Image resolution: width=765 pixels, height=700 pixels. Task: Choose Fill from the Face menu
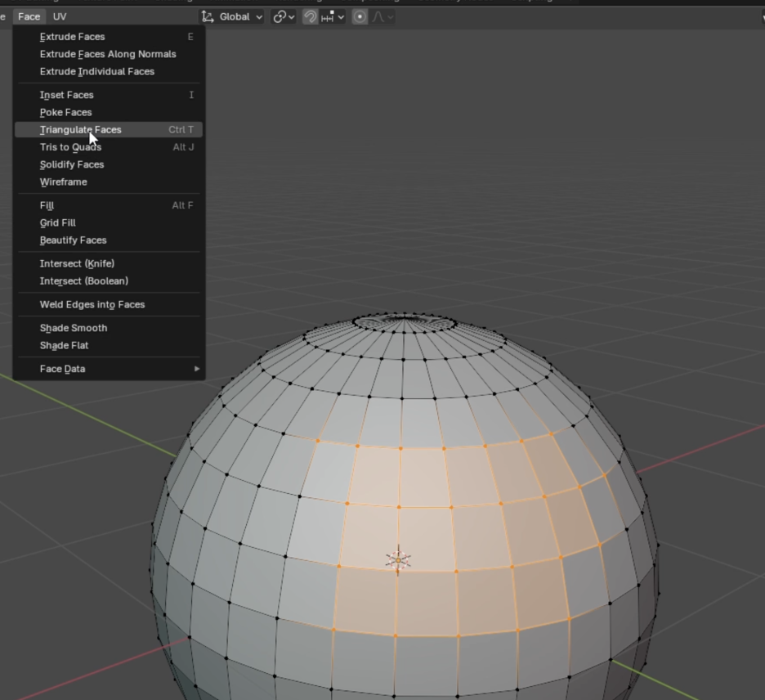(x=109, y=205)
